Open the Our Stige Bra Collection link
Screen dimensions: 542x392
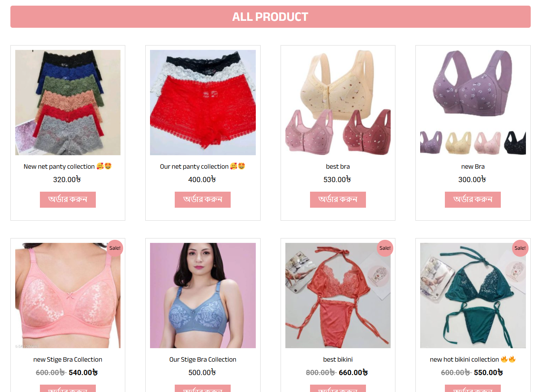202,359
